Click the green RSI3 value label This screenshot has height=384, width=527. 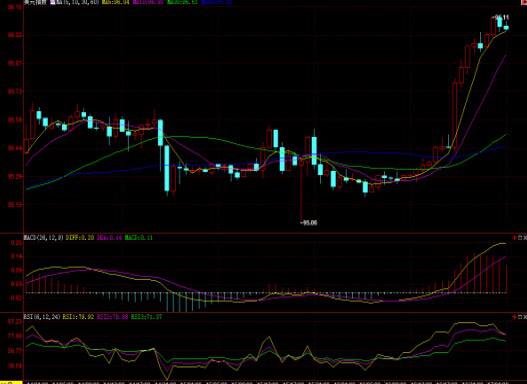[146, 317]
